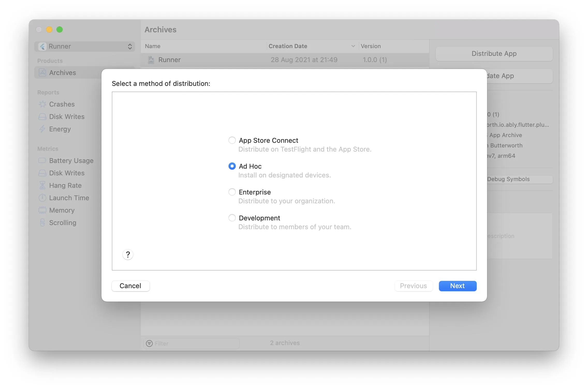Click the Launch Time clock icon
The image size is (588, 389).
pyautogui.click(x=42, y=198)
